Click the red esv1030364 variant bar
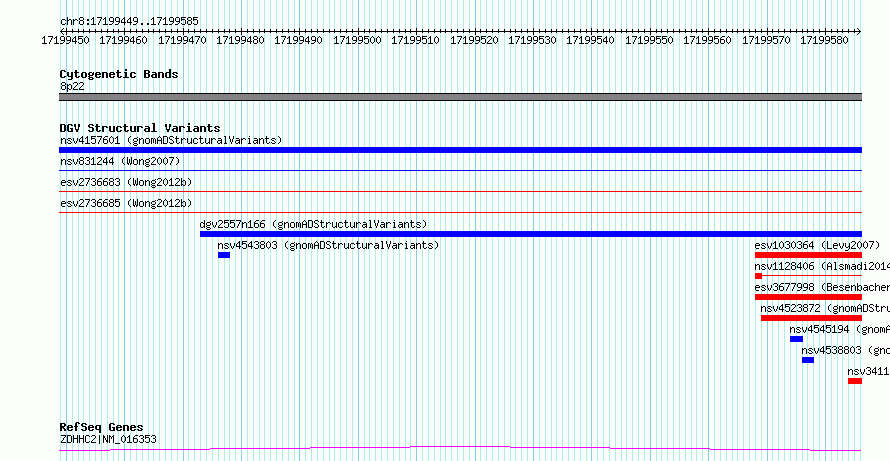This screenshot has height=461, width=890. click(x=808, y=255)
